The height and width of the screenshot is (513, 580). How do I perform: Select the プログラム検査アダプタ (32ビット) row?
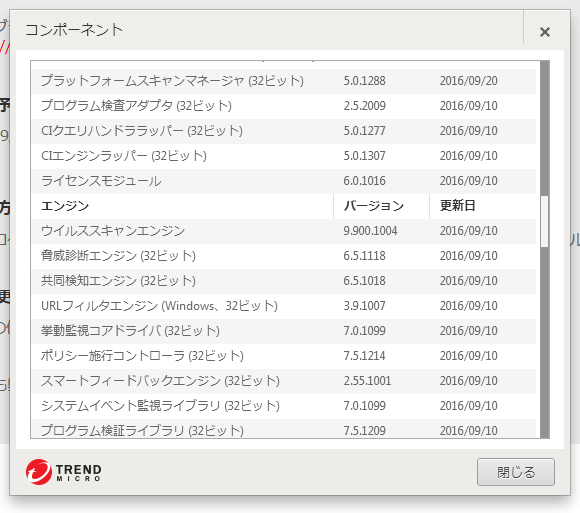pos(284,106)
